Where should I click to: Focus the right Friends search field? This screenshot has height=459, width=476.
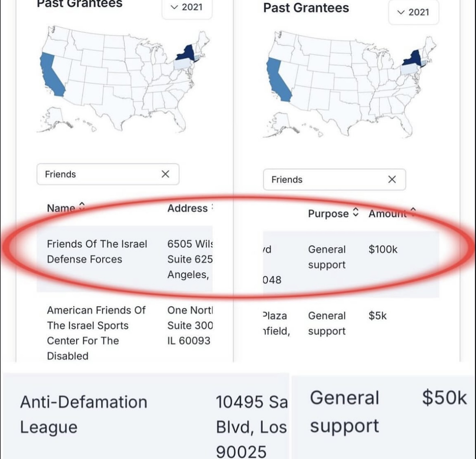tap(328, 179)
